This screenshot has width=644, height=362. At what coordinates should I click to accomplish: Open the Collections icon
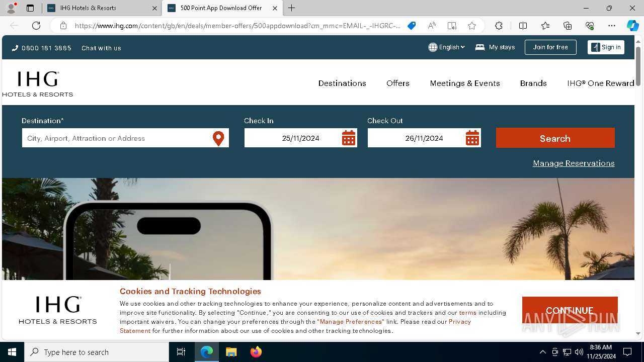(x=568, y=26)
